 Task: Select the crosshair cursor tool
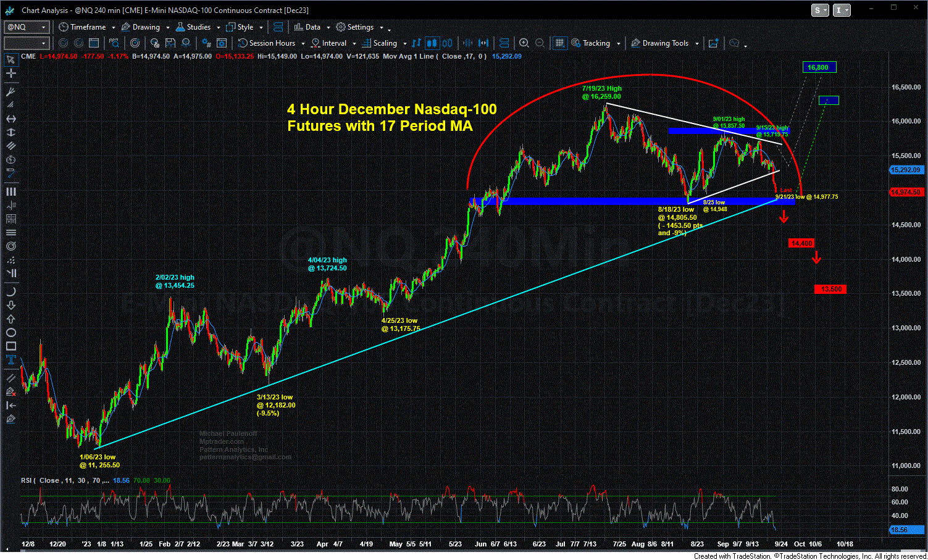pos(10,73)
